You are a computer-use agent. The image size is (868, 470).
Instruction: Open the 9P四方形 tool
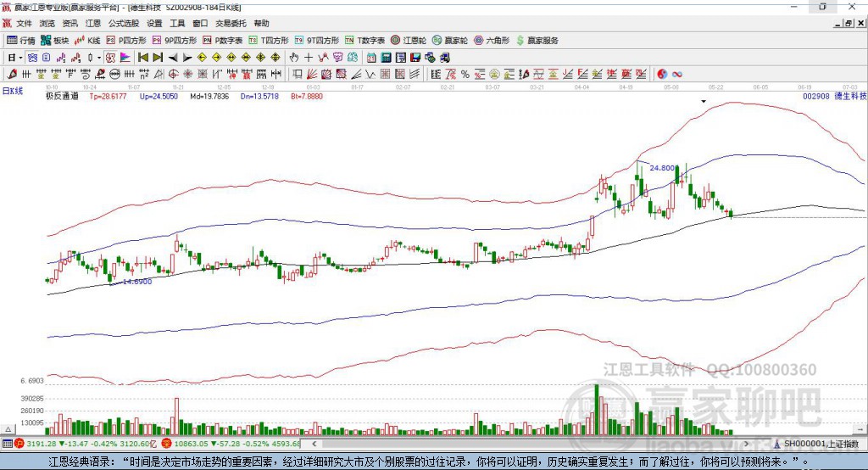pos(175,41)
